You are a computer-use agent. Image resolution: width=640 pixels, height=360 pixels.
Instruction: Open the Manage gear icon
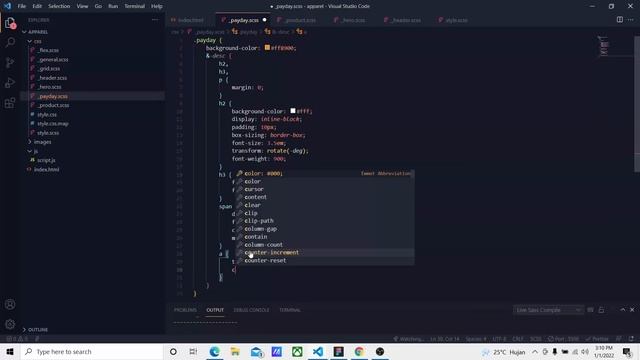(10, 324)
